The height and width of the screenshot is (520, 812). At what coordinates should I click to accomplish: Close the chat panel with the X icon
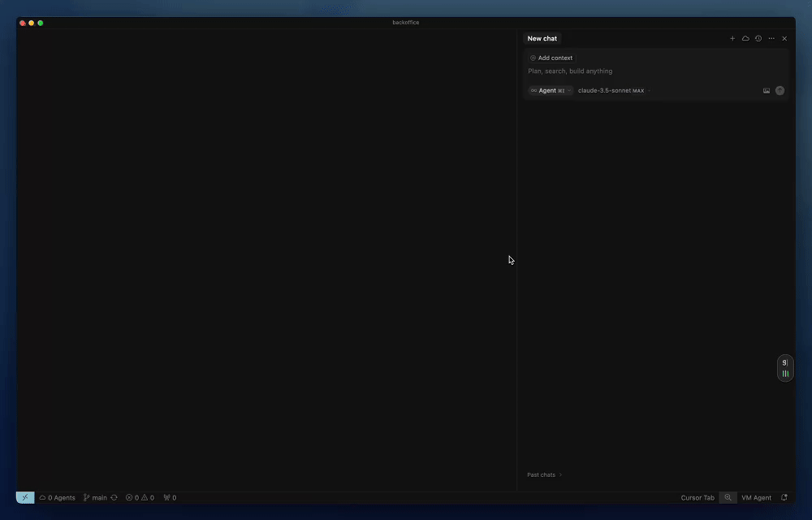coord(784,38)
